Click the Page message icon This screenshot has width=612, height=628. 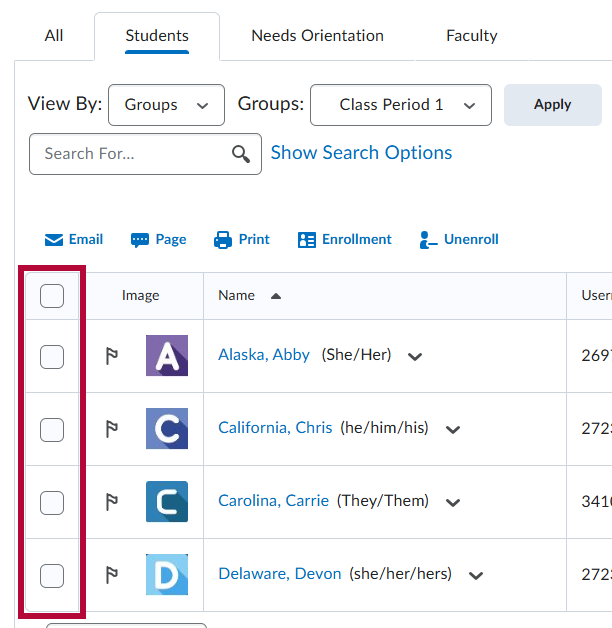click(x=140, y=240)
